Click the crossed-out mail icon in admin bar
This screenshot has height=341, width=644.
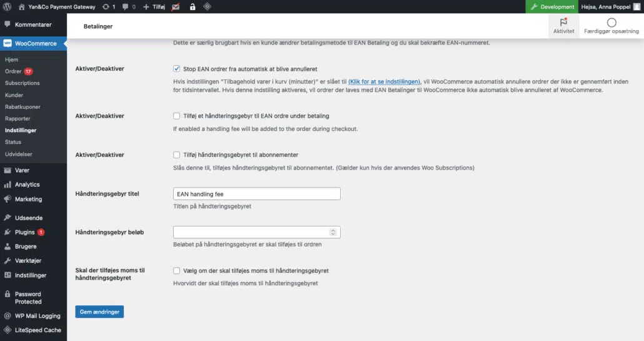tap(175, 7)
